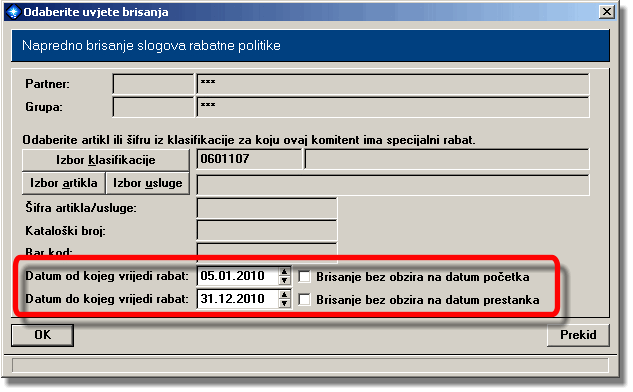The image size is (633, 392).
Task: Increase the end date with up arrow
Action: pos(285,295)
